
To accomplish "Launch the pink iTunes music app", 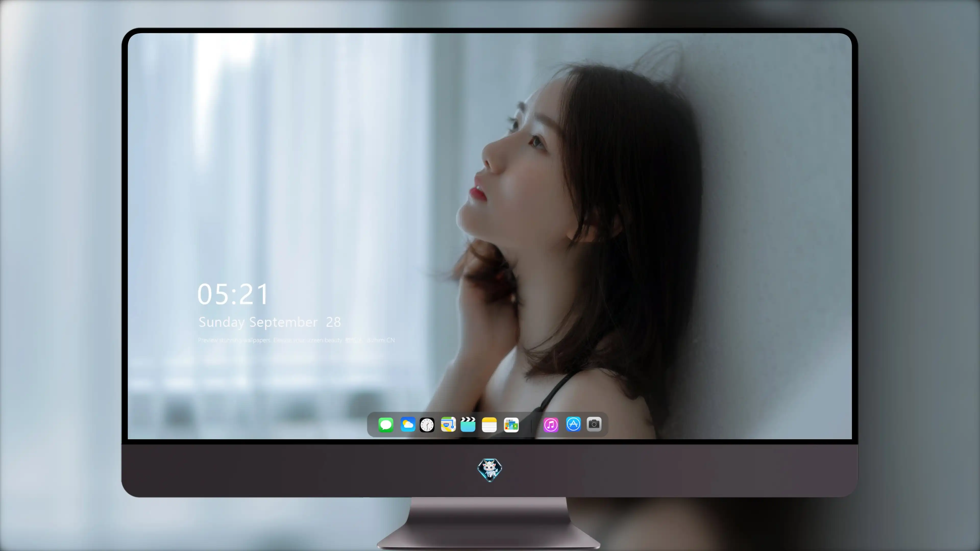I will point(551,425).
